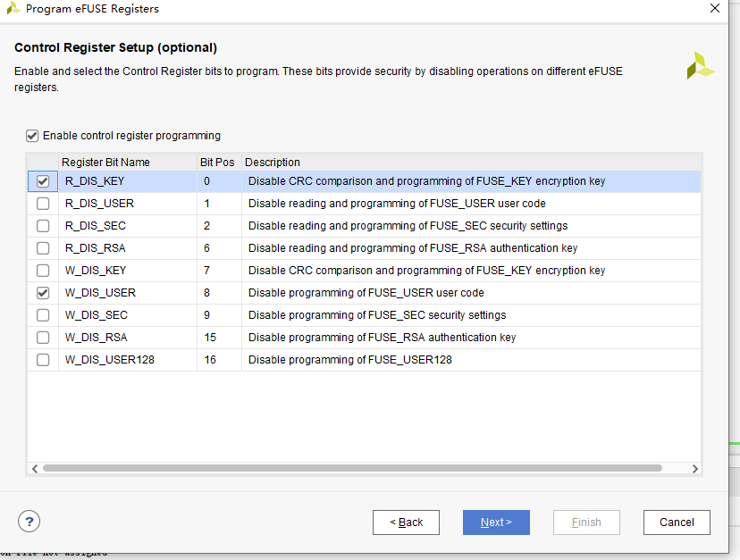The height and width of the screenshot is (560, 740).
Task: Select the R_DIS_KEY register name cell
Action: coord(128,181)
